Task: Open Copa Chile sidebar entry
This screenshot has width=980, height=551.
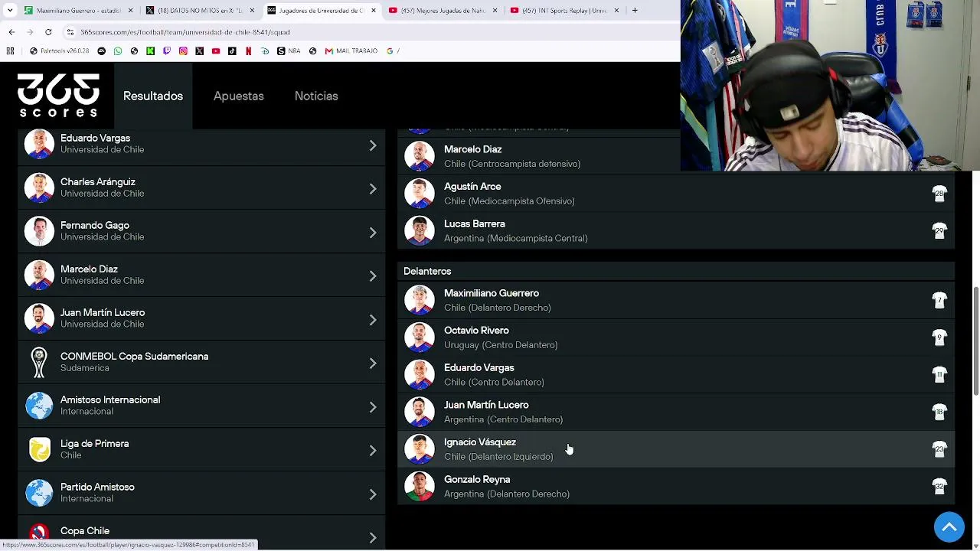Action: click(201, 533)
